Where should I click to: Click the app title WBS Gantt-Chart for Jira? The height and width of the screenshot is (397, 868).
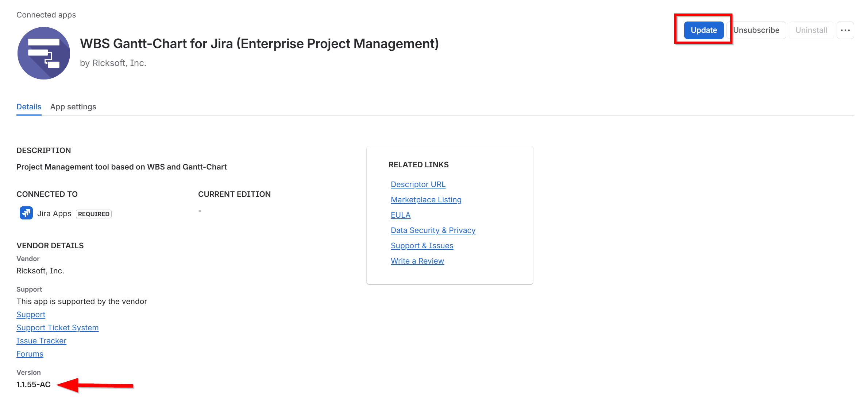point(259,44)
